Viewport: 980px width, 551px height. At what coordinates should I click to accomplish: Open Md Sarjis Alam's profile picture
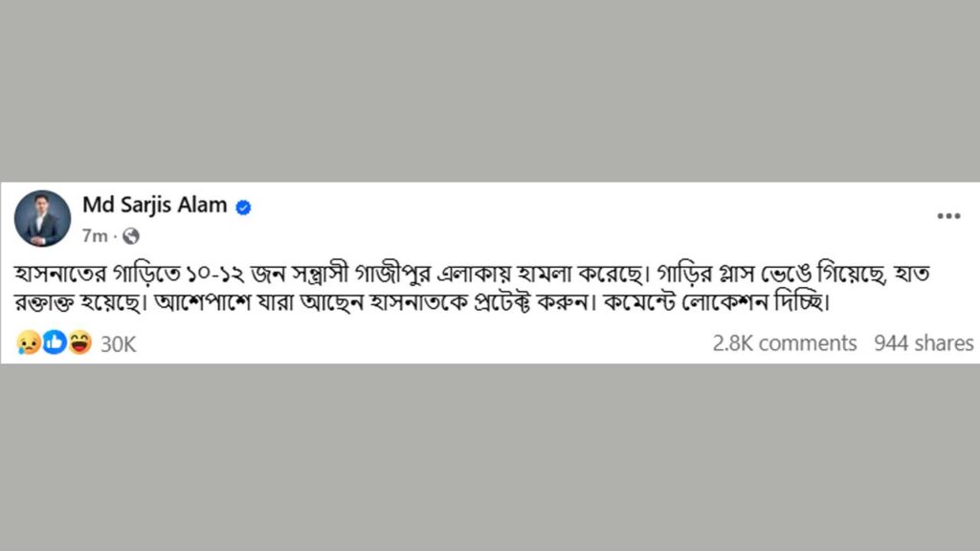[x=42, y=218]
